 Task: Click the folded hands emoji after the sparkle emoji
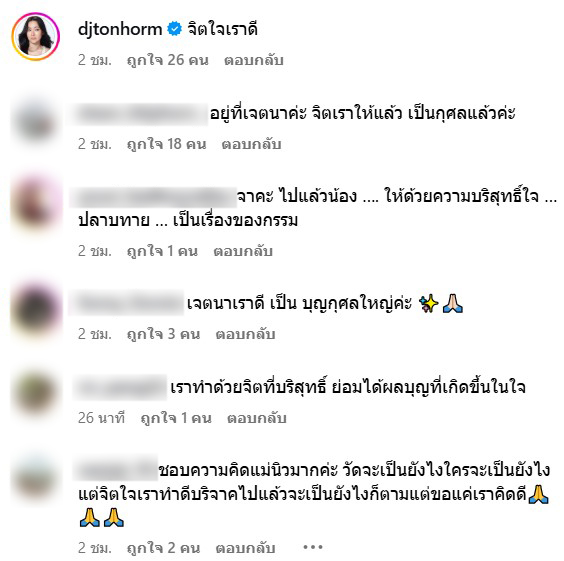452,304
